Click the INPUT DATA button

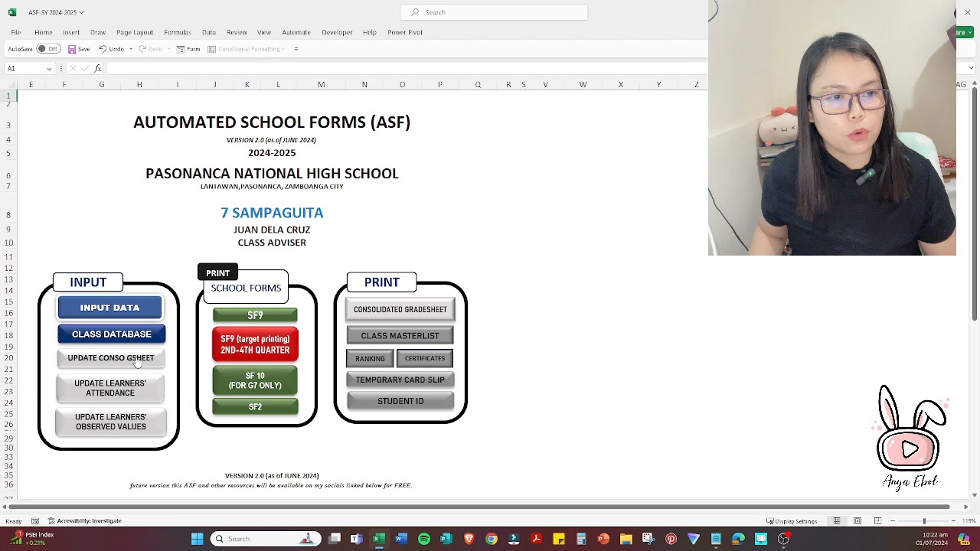pos(109,308)
